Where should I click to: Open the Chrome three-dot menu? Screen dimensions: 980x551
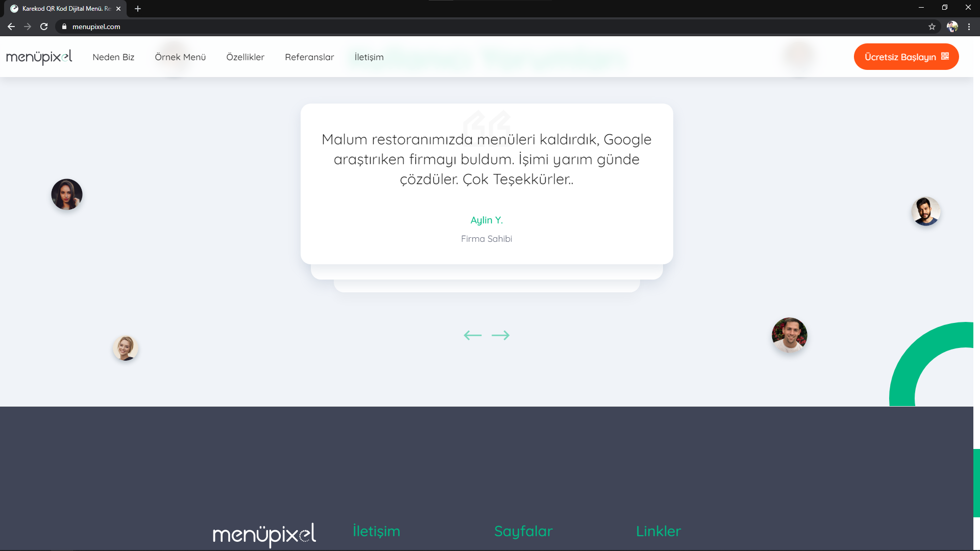969,27
